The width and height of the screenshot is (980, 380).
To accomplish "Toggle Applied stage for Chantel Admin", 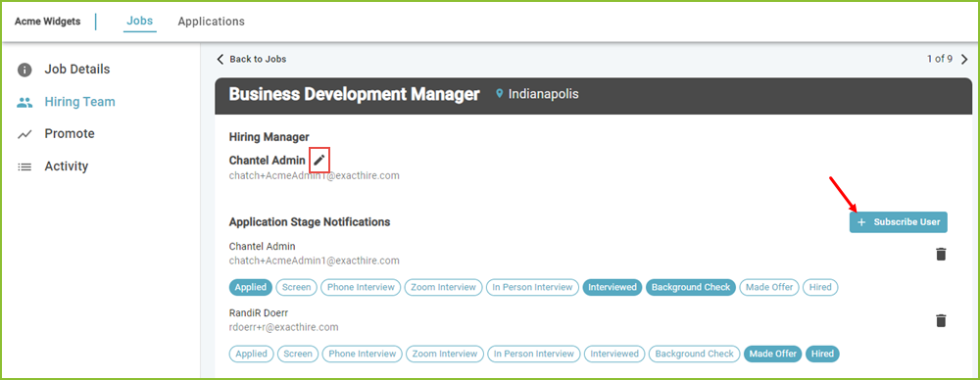I will coord(251,288).
